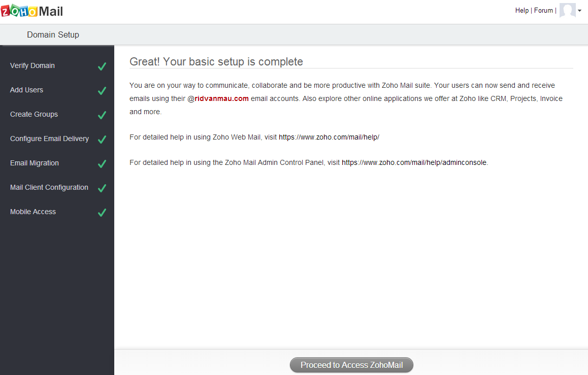The height and width of the screenshot is (375, 588).
Task: Select Mail Client Configuration step
Action: 49,187
